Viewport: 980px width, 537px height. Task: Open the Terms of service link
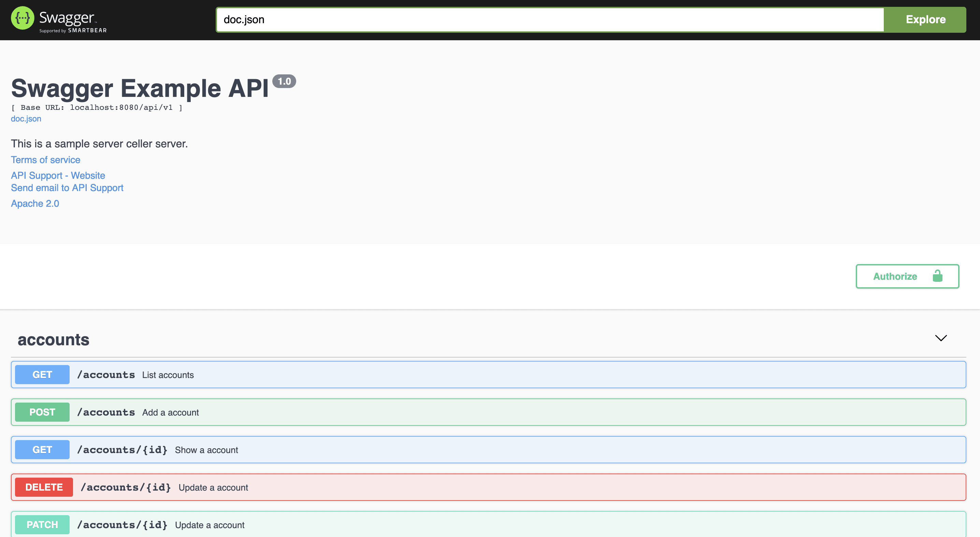point(45,159)
